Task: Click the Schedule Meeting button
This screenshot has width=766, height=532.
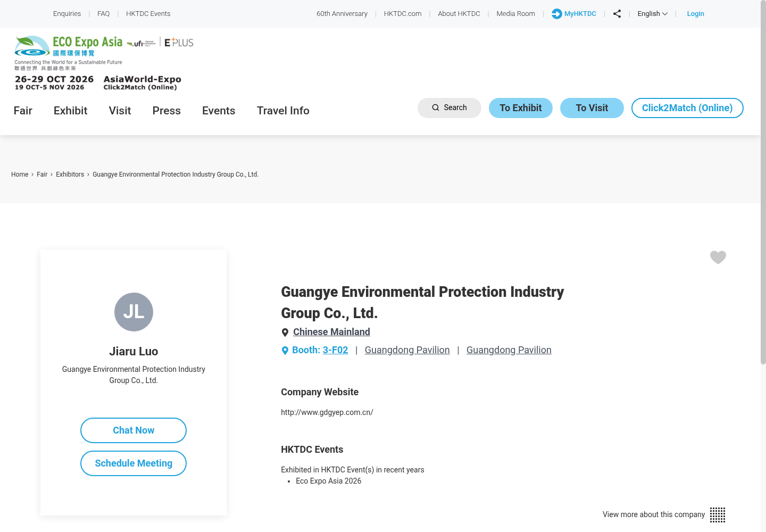Action: [134, 463]
